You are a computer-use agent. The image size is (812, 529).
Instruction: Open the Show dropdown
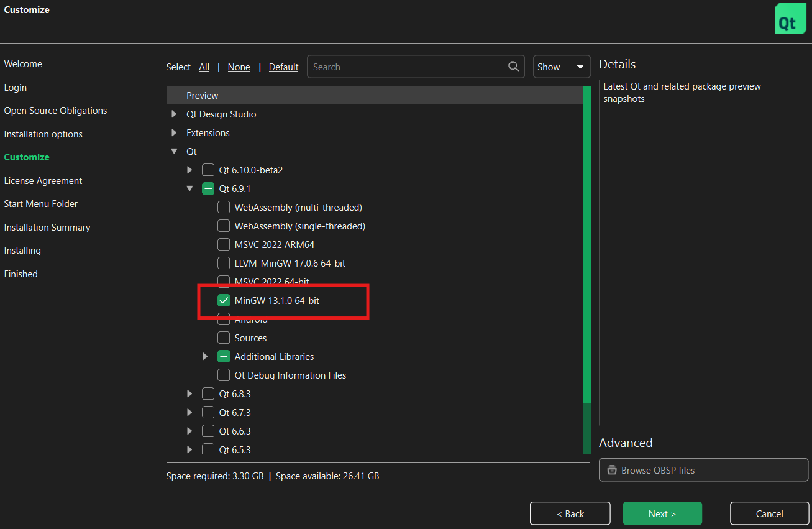562,67
